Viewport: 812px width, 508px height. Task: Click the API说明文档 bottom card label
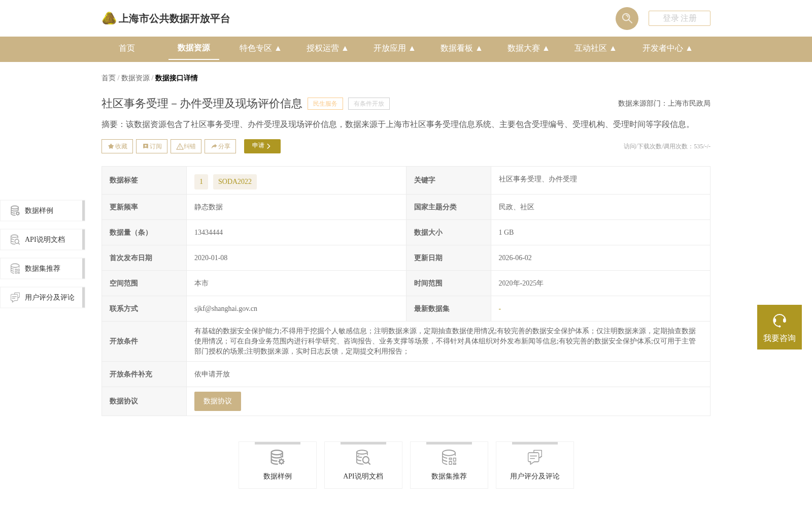coord(363,477)
